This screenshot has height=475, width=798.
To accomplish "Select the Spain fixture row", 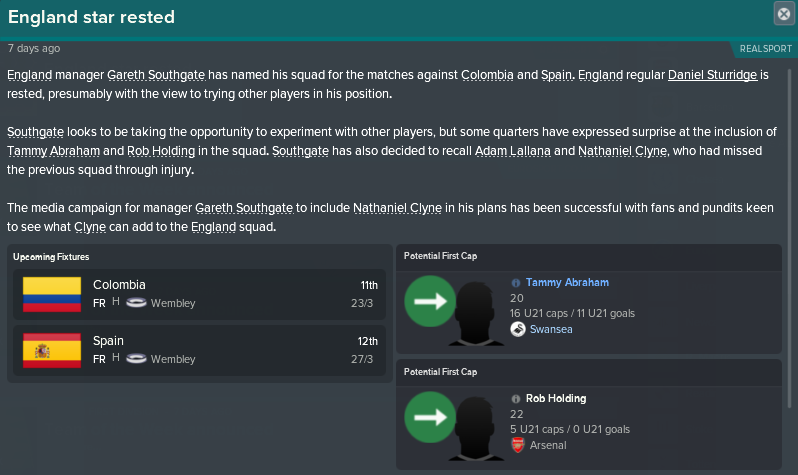I will point(200,350).
